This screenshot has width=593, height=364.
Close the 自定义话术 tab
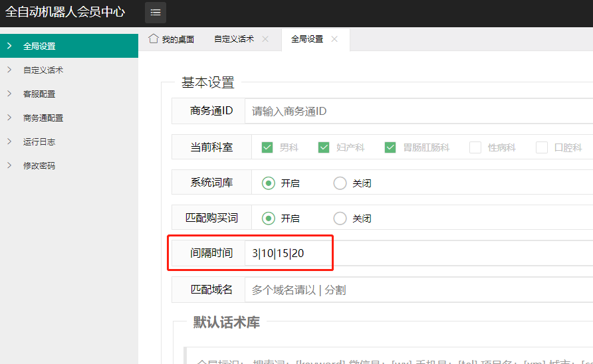(265, 39)
